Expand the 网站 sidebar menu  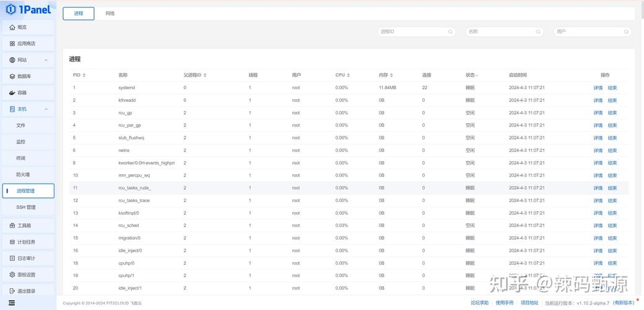coord(28,60)
